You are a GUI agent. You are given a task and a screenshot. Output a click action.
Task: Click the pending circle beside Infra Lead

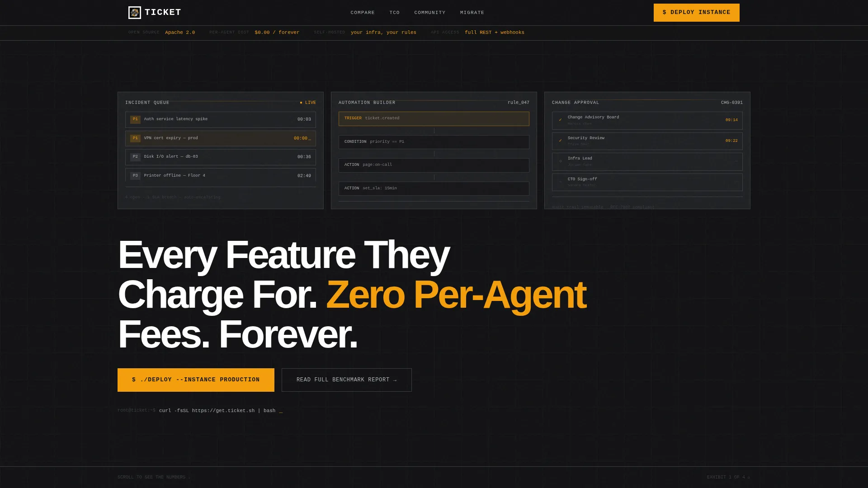coord(561,161)
